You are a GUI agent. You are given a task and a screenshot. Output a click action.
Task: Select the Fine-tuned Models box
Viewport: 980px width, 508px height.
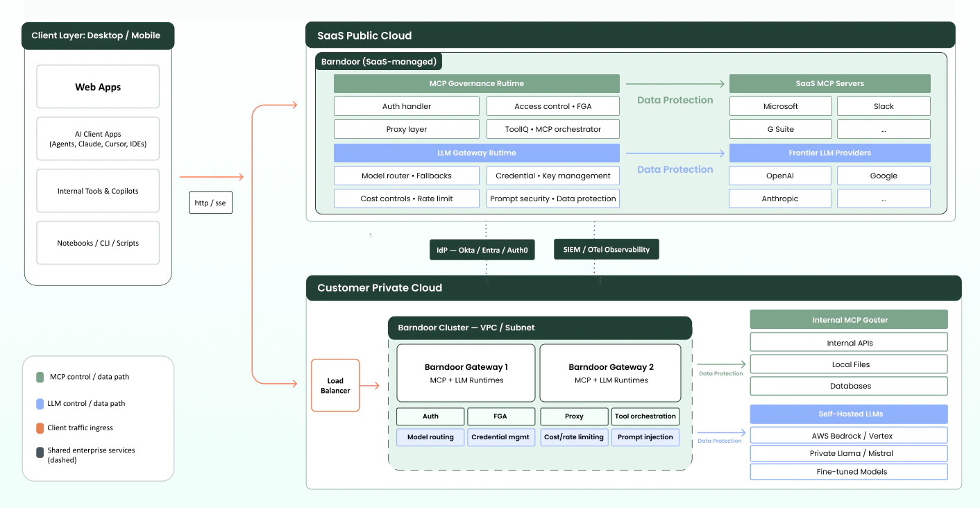point(849,472)
